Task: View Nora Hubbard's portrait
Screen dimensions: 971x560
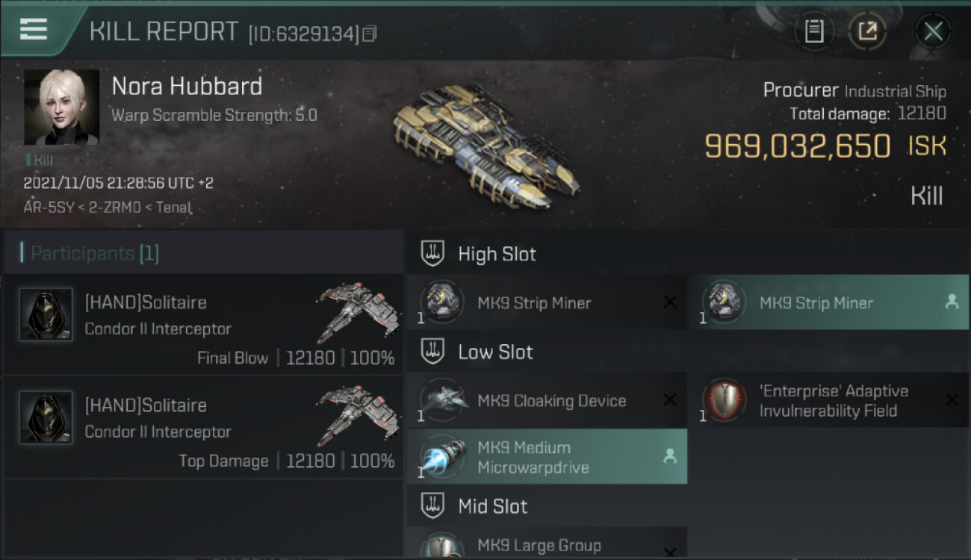Action: [61, 108]
